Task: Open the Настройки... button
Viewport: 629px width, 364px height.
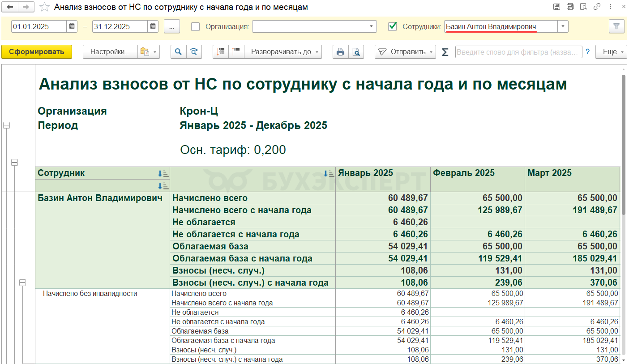Action: [x=110, y=52]
